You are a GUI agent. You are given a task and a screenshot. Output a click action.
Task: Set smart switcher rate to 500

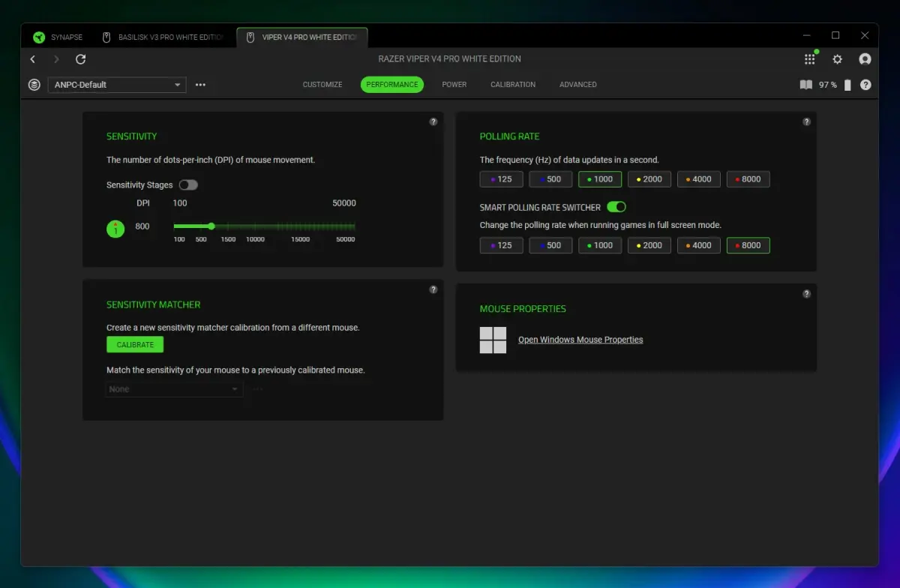550,245
